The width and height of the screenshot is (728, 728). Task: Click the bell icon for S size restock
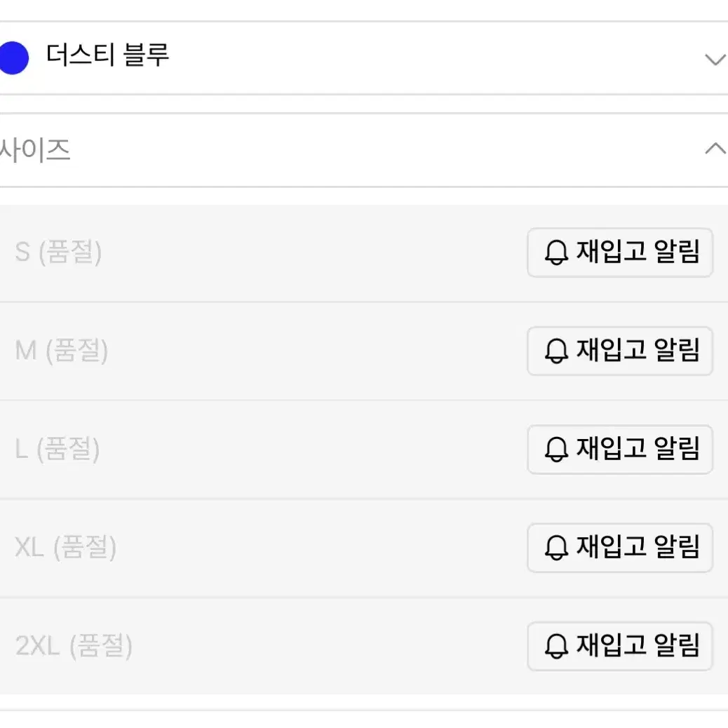click(x=556, y=253)
